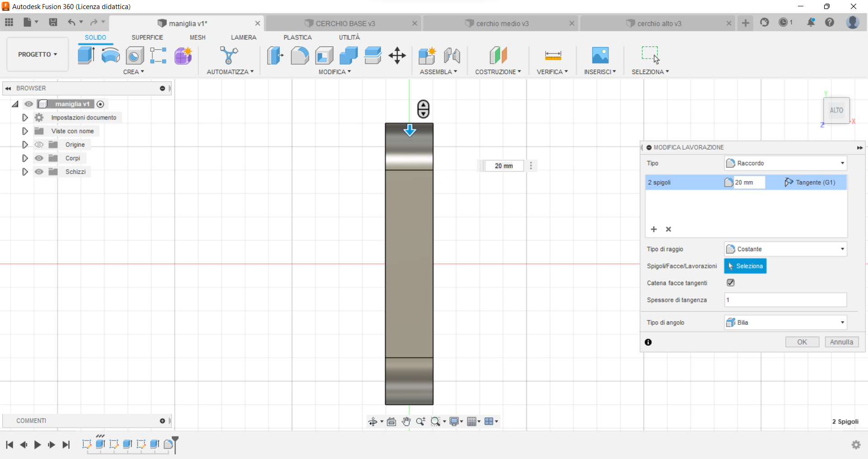Viewport: 868px width, 459px height.
Task: Select the Measure tool above VERIFICA
Action: tap(553, 56)
